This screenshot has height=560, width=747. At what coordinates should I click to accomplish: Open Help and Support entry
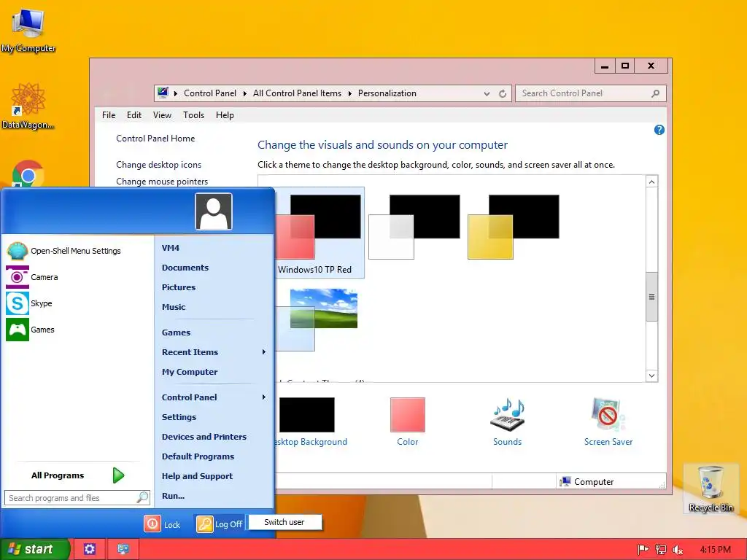[197, 476]
